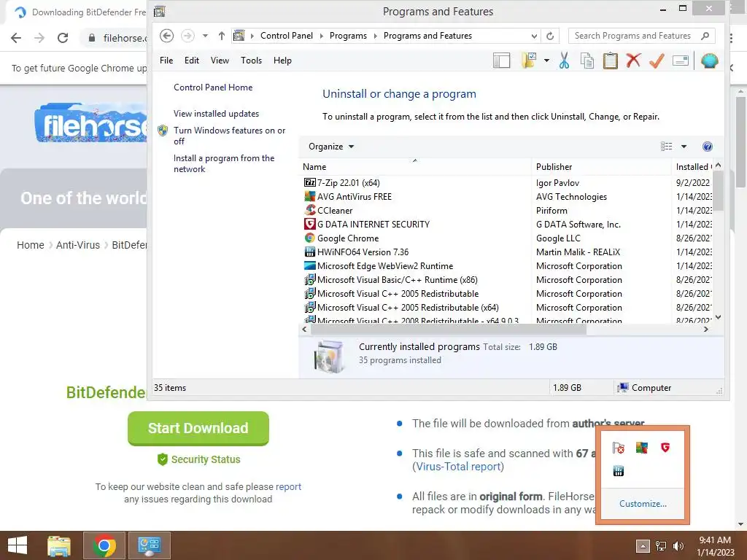The width and height of the screenshot is (747, 560).
Task: Click AVG icon in tray overflow
Action: tap(642, 448)
